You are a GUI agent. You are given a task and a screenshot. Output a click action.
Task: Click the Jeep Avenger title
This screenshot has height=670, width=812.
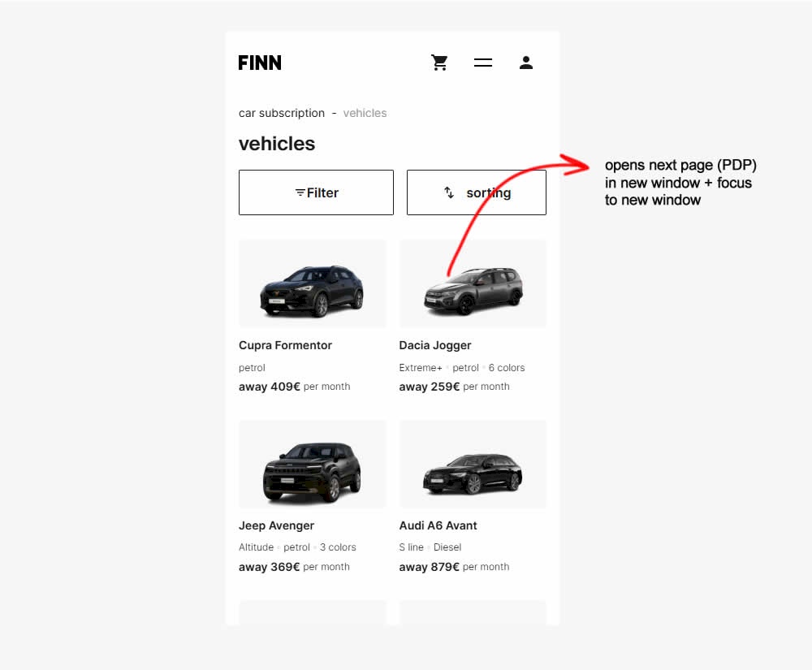point(276,525)
